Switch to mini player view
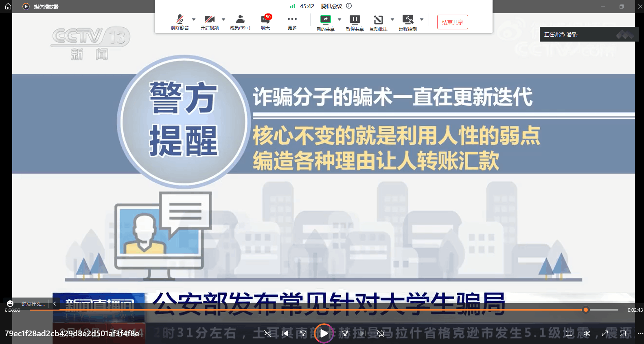The height and width of the screenshot is (344, 644). coord(623,333)
